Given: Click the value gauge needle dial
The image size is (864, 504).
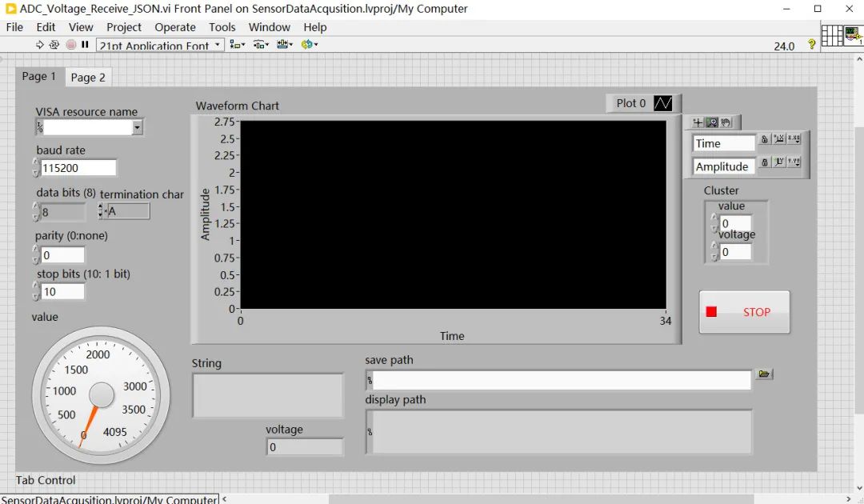Looking at the screenshot, I should [101, 395].
